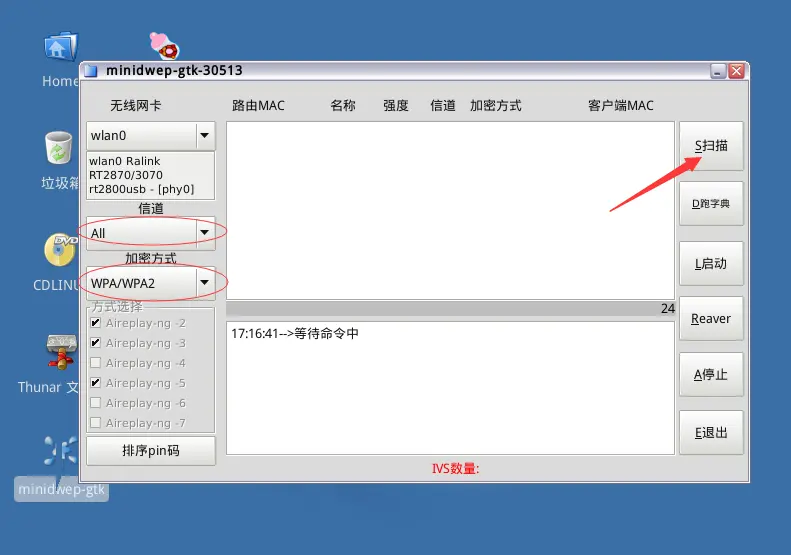Click the A停止 stop button
The width and height of the screenshot is (791, 555).
[711, 374]
